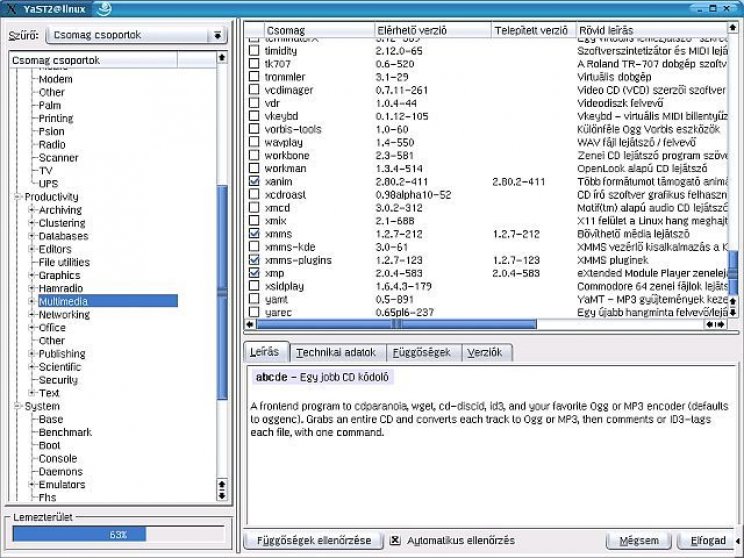Image resolution: width=744 pixels, height=558 pixels.
Task: Click the abcde description heading
Action: (322, 377)
